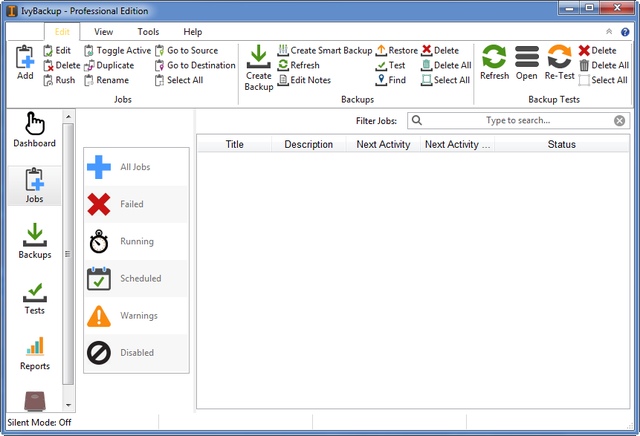Click the Filter Jobs search field

pos(518,120)
